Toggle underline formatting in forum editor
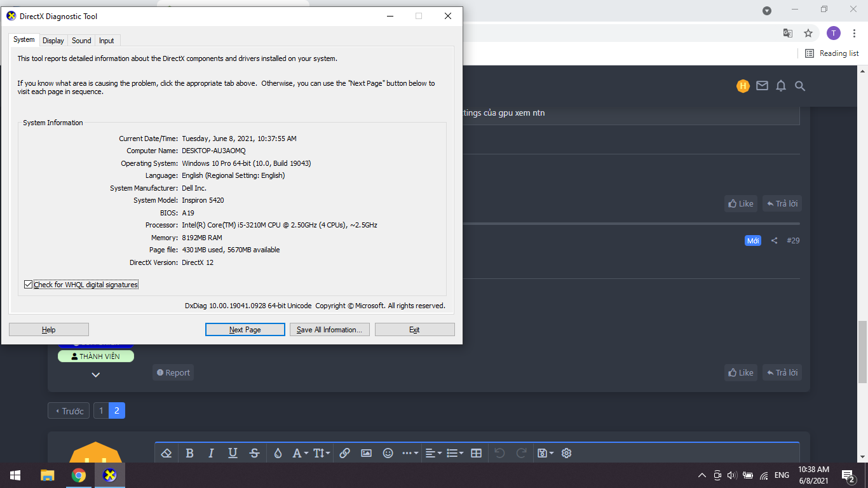 coord(233,453)
